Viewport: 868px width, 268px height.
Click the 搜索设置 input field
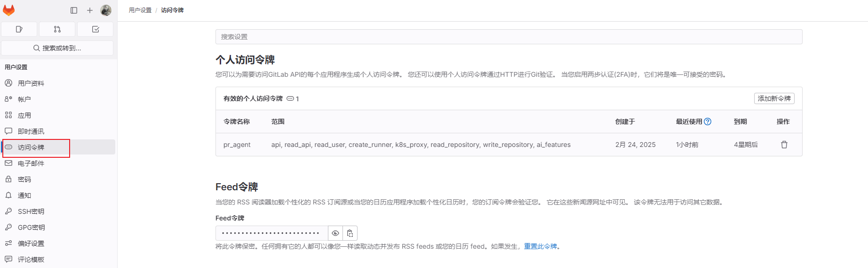point(509,37)
